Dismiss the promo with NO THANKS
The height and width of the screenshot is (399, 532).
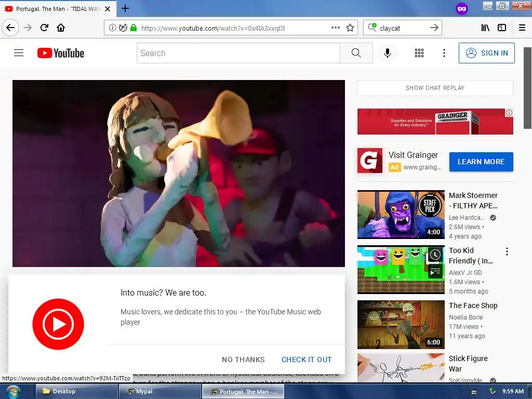pyautogui.click(x=243, y=360)
